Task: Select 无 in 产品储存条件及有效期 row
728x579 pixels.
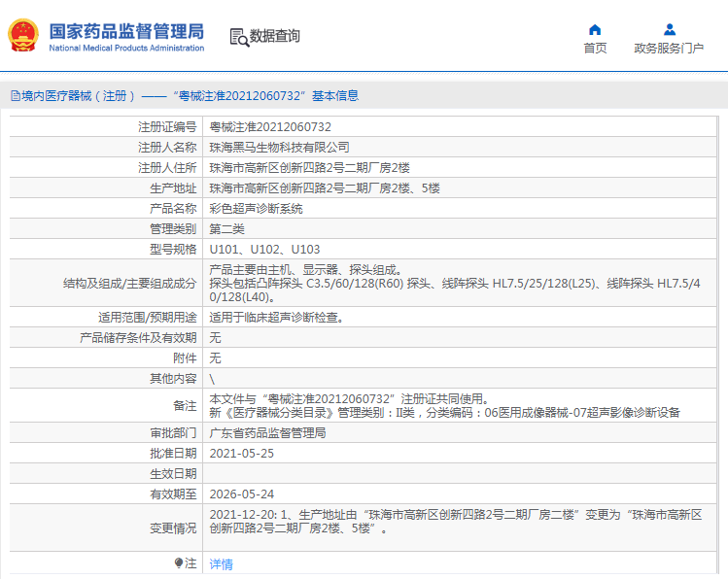Action: point(215,338)
